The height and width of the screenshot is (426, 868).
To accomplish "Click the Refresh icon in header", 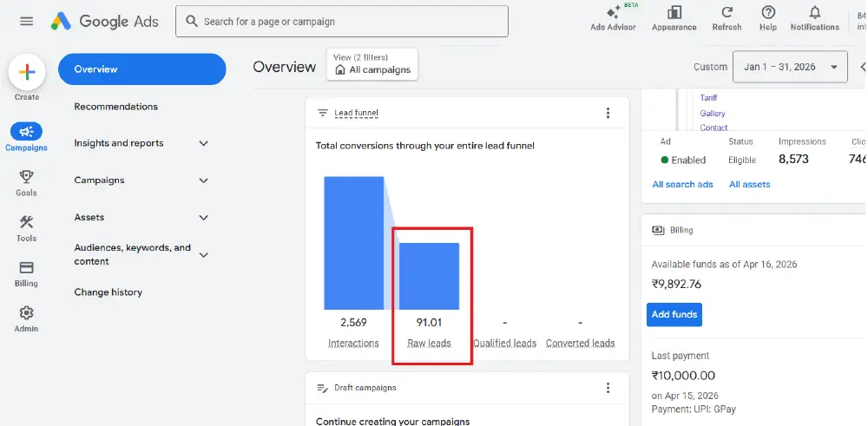I will coord(727,12).
